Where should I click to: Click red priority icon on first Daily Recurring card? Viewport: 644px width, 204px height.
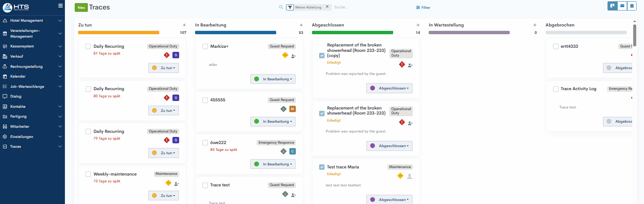tap(167, 55)
